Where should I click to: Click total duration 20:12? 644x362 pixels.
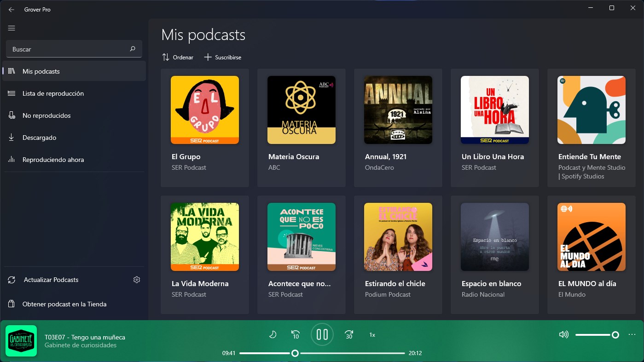click(415, 353)
